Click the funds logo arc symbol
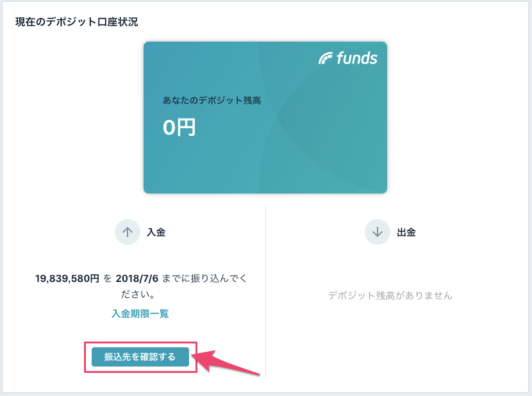The width and height of the screenshot is (532, 396). coord(326,59)
